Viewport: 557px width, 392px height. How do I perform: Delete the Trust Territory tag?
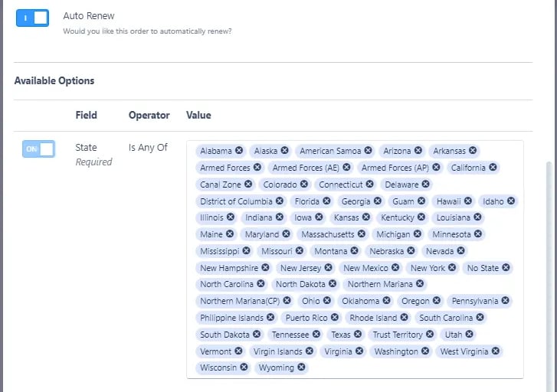point(431,335)
